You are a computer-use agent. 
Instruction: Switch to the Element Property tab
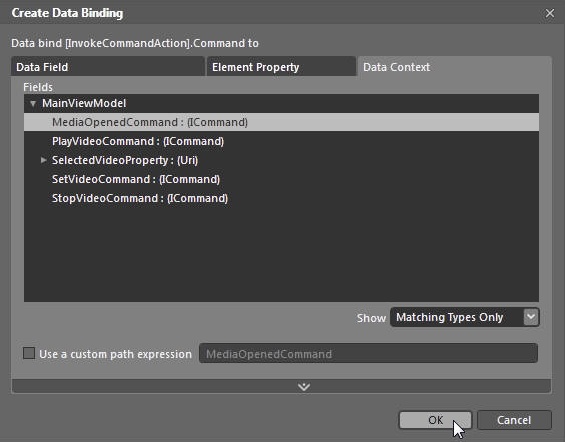point(281,67)
